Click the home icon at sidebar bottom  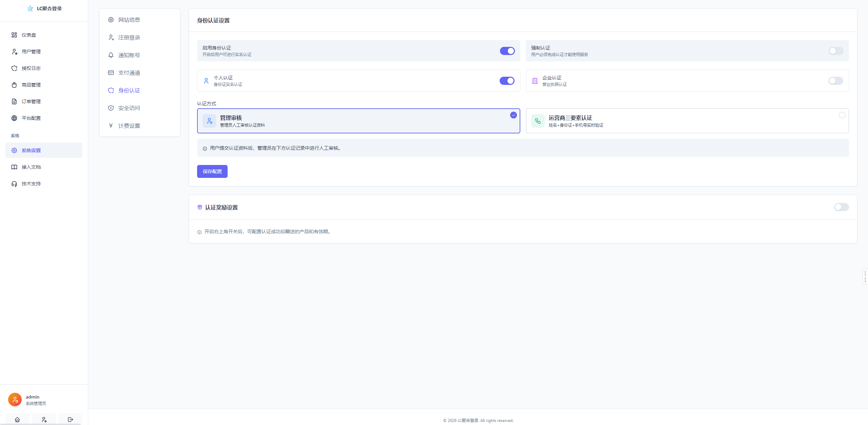(17, 420)
